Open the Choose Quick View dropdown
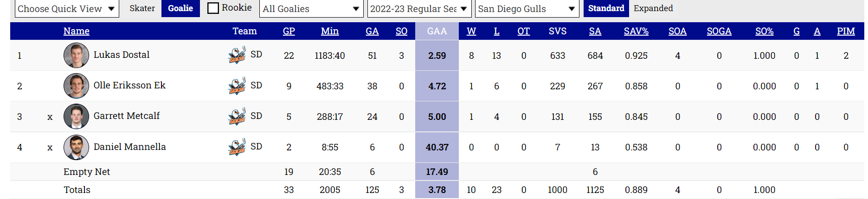The height and width of the screenshot is (199, 868). [x=67, y=9]
